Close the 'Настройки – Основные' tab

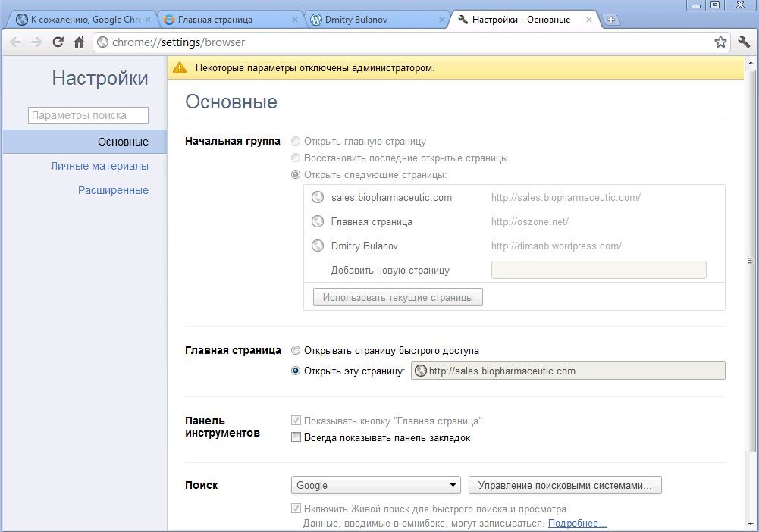point(588,20)
